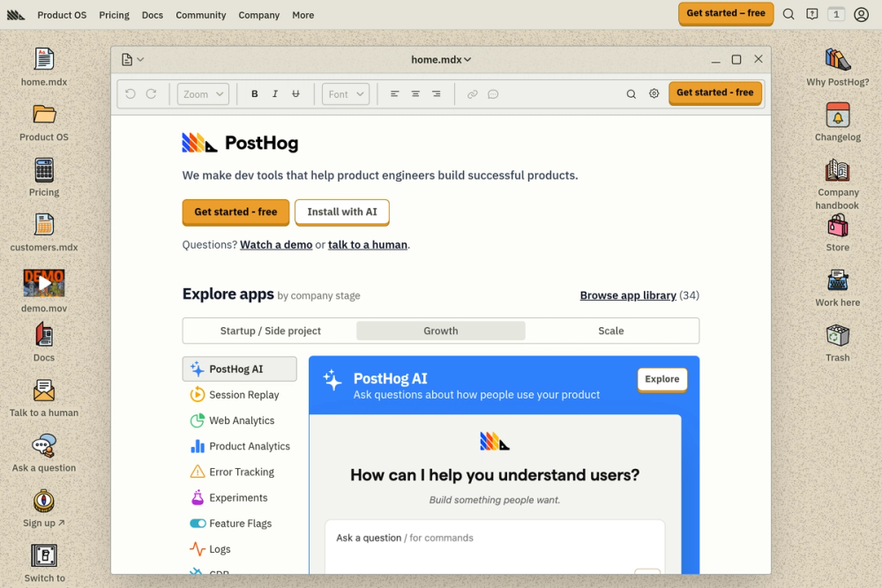Viewport: 882px width, 588px height.
Task: Switch to the Growth stage tab
Action: [440, 331]
